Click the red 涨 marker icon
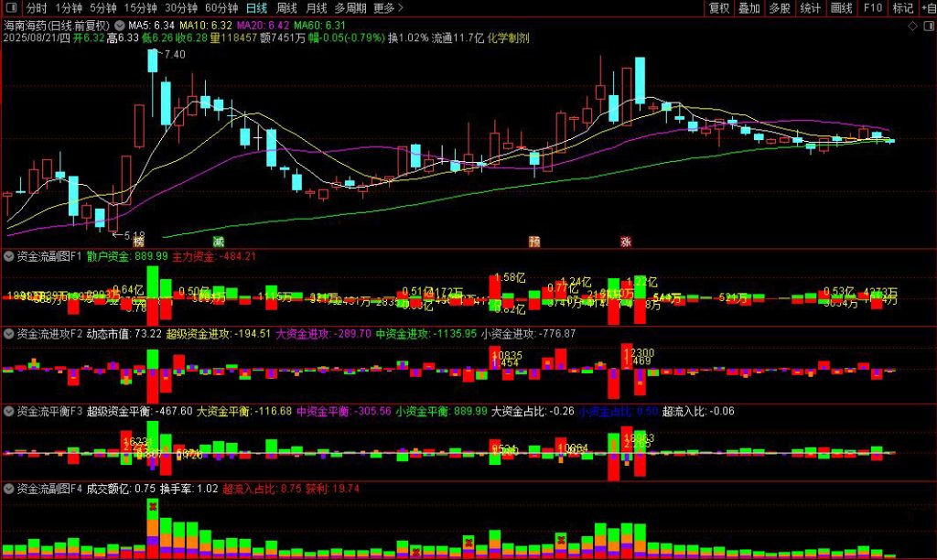 point(627,242)
